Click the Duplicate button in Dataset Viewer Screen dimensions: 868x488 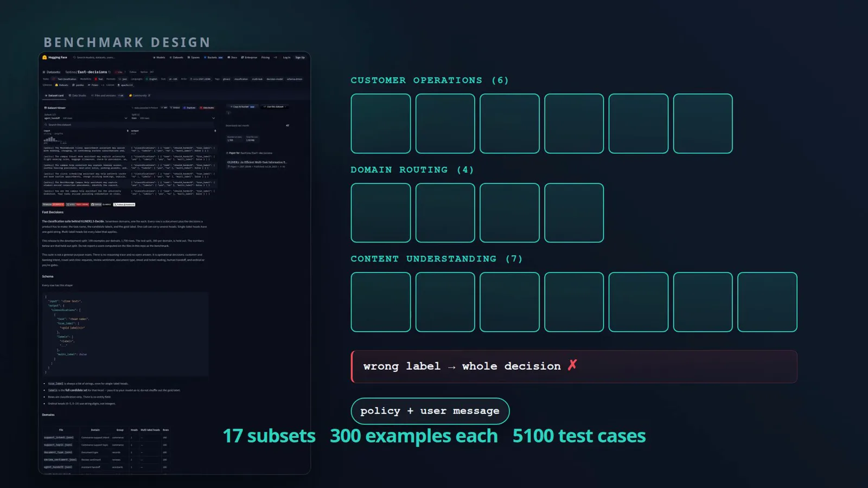click(x=189, y=108)
